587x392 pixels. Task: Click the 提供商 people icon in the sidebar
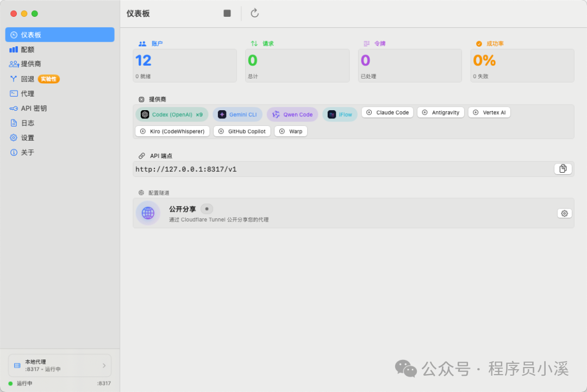point(14,64)
